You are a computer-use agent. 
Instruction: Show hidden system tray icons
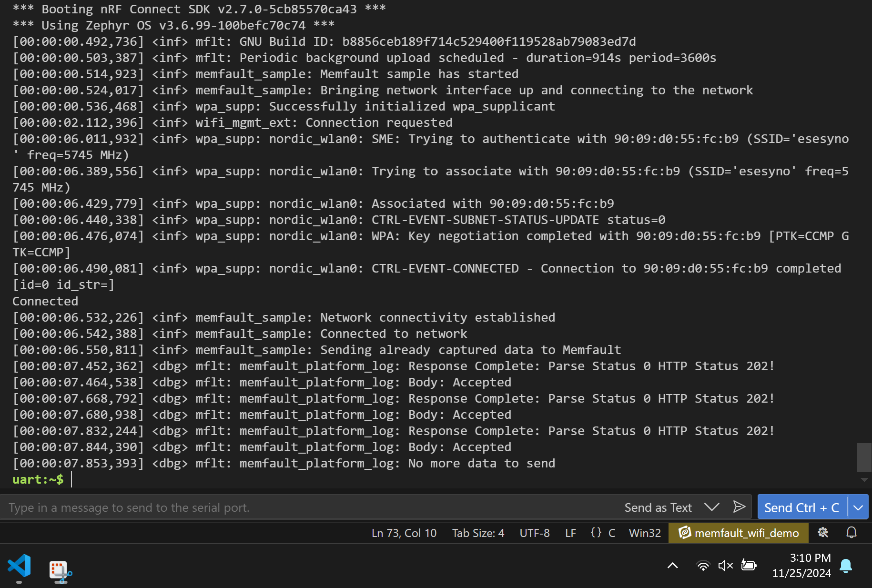(672, 566)
